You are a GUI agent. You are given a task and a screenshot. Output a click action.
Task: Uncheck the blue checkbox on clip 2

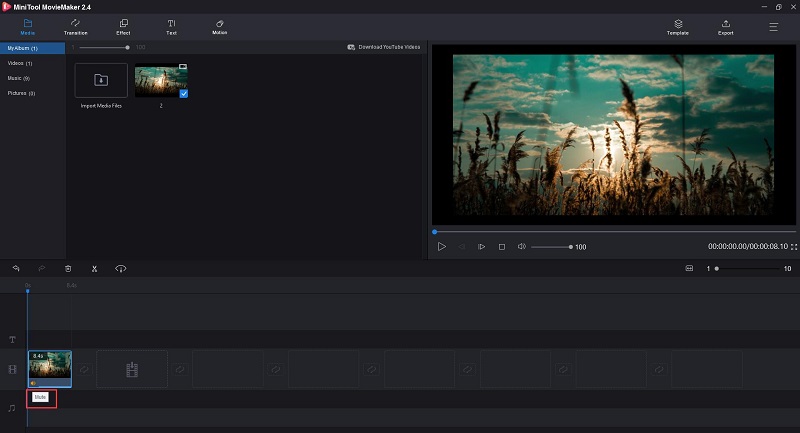(x=184, y=93)
